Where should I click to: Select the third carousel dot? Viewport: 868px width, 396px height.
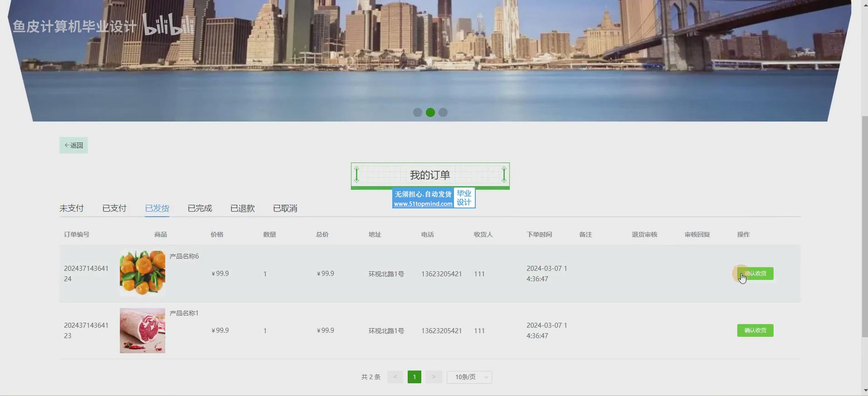click(443, 112)
